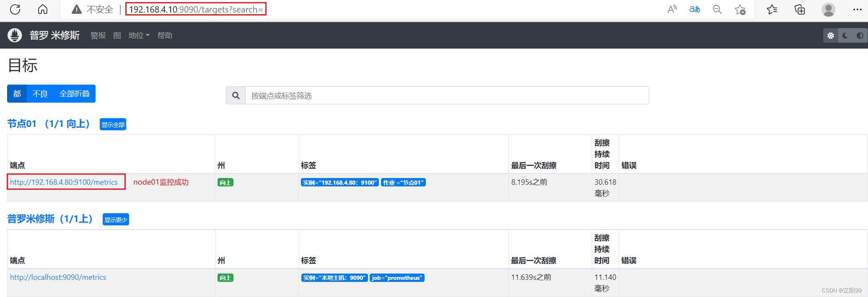Image resolution: width=868 pixels, height=297 pixels.
Task: Select the 不良 (Unhealthy) targets filter
Action: [x=40, y=93]
